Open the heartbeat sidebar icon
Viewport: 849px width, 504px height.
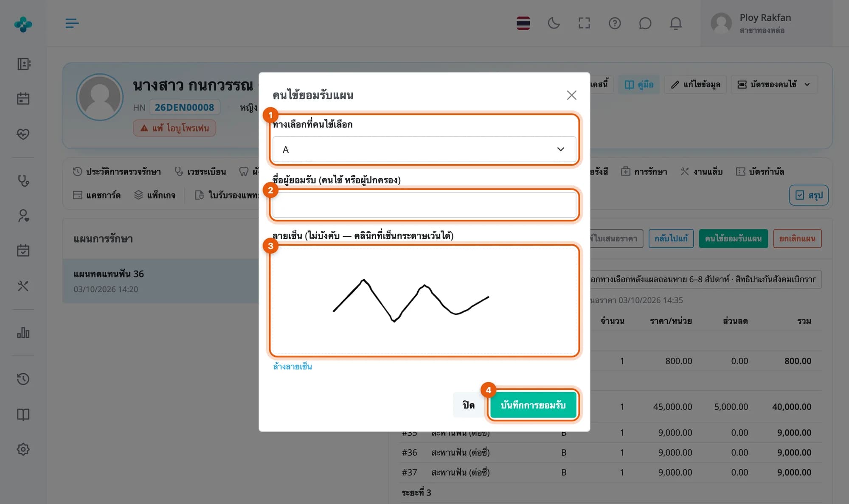coord(23,134)
